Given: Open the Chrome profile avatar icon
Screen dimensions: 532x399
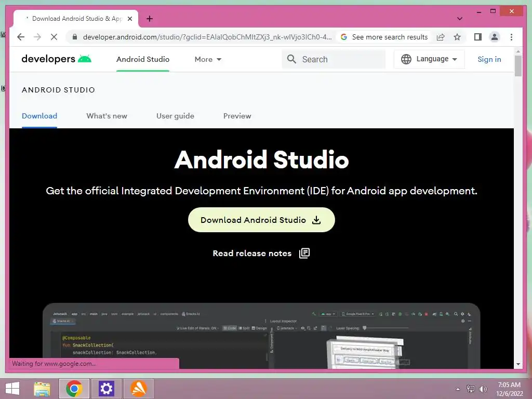Looking at the screenshot, I should [495, 37].
